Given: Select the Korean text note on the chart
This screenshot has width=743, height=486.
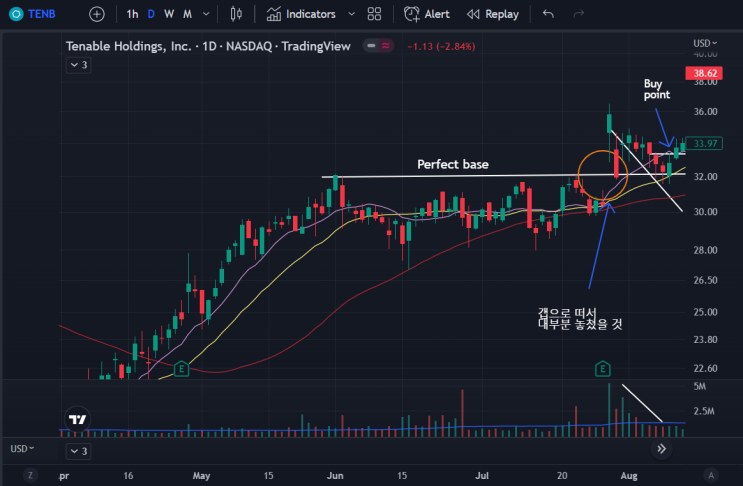Looking at the screenshot, I should tap(580, 318).
